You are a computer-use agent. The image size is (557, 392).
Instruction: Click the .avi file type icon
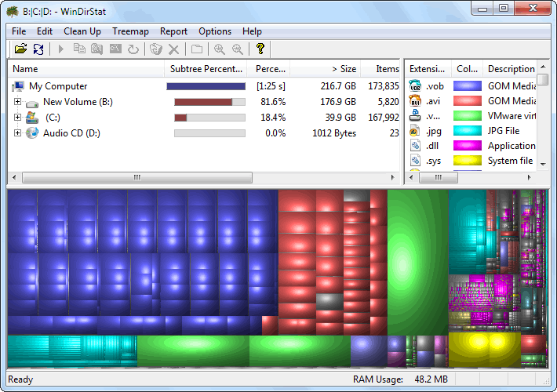point(414,101)
